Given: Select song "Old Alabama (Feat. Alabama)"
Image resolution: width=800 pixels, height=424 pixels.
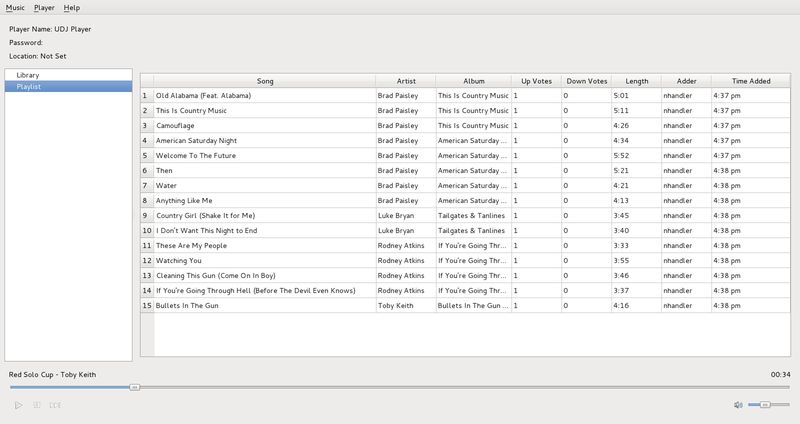Looking at the screenshot, I should tap(203, 95).
